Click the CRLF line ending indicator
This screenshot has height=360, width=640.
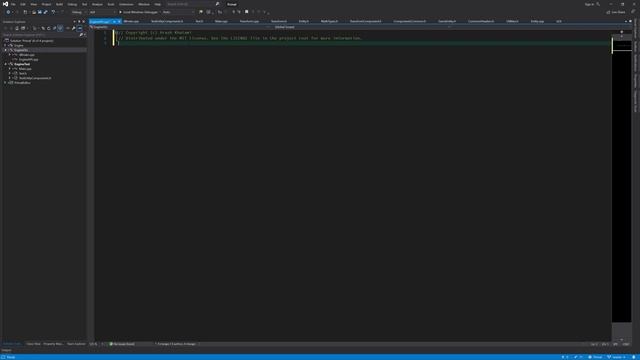coord(626,344)
